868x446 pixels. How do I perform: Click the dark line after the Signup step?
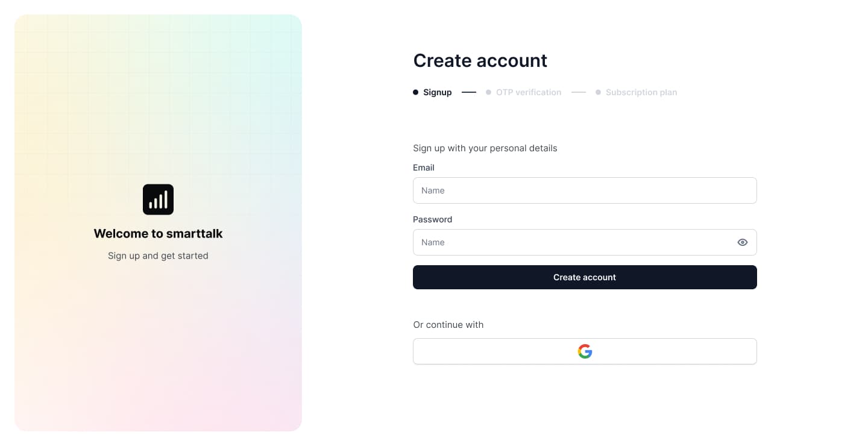469,92
